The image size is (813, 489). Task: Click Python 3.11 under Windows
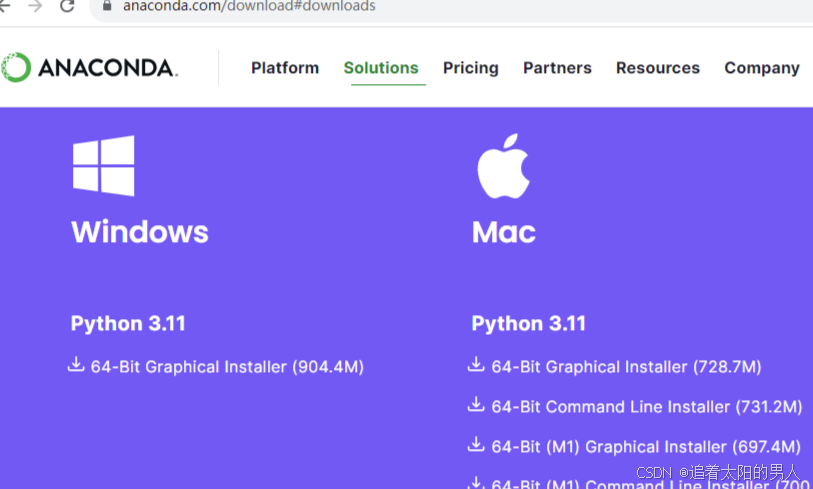tap(128, 324)
